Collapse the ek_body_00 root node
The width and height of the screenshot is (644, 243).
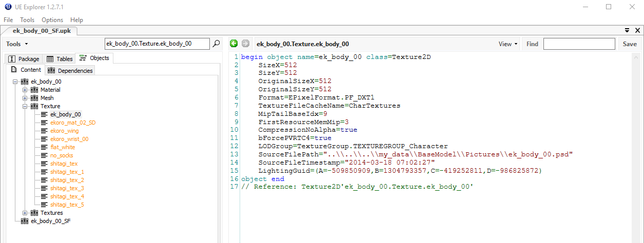pyautogui.click(x=15, y=82)
